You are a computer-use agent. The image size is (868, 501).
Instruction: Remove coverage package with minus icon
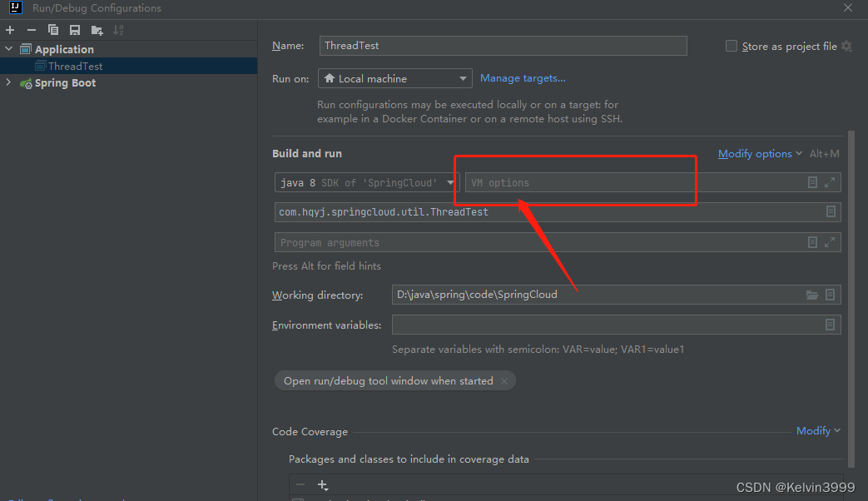pyautogui.click(x=300, y=485)
